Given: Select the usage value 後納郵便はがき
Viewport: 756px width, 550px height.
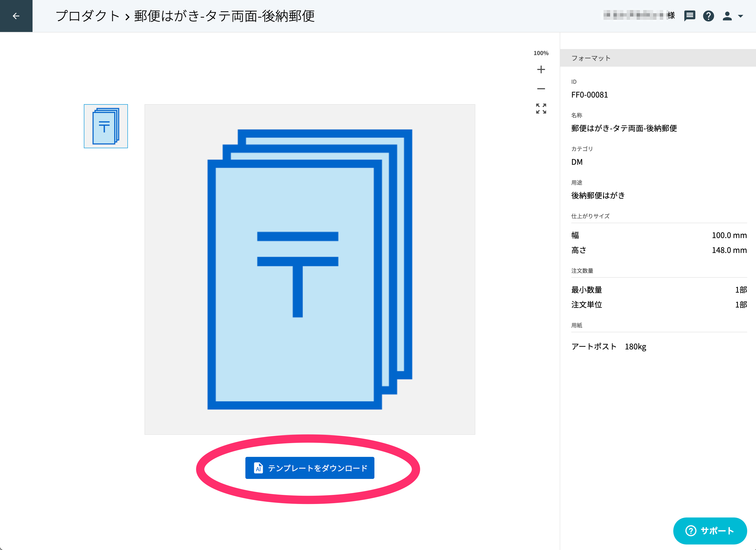Looking at the screenshot, I should [x=598, y=195].
